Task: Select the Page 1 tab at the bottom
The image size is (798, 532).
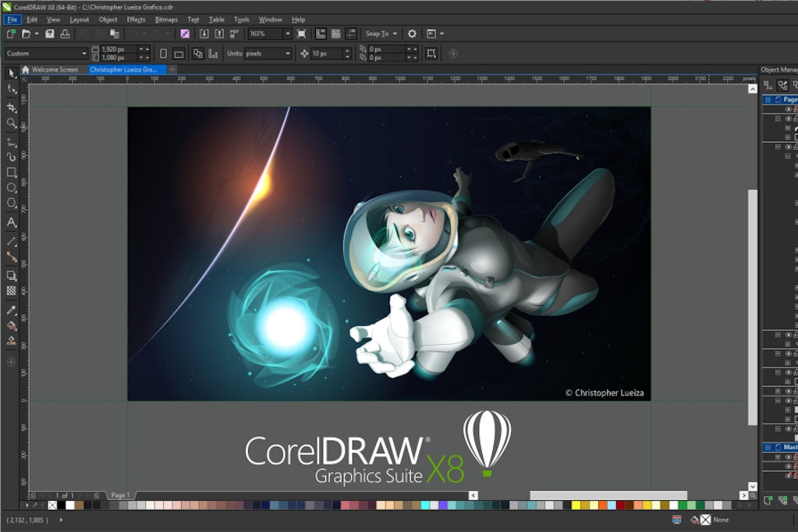Action: [x=121, y=495]
